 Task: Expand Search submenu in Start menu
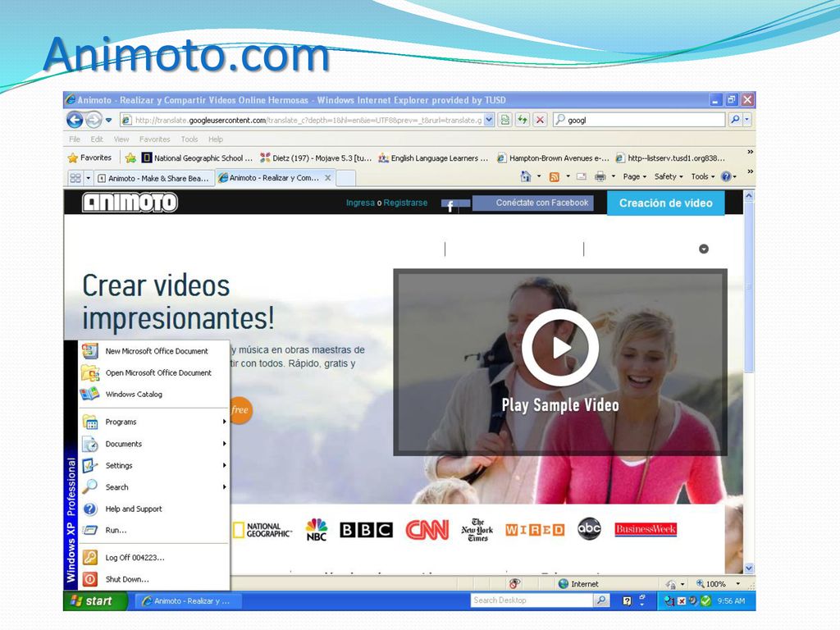[154, 487]
